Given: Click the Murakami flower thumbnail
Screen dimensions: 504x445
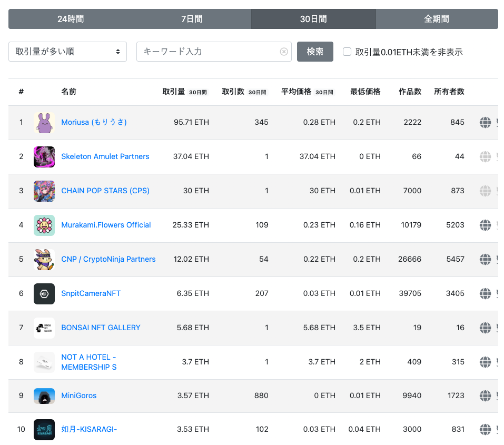Looking at the screenshot, I should [44, 225].
